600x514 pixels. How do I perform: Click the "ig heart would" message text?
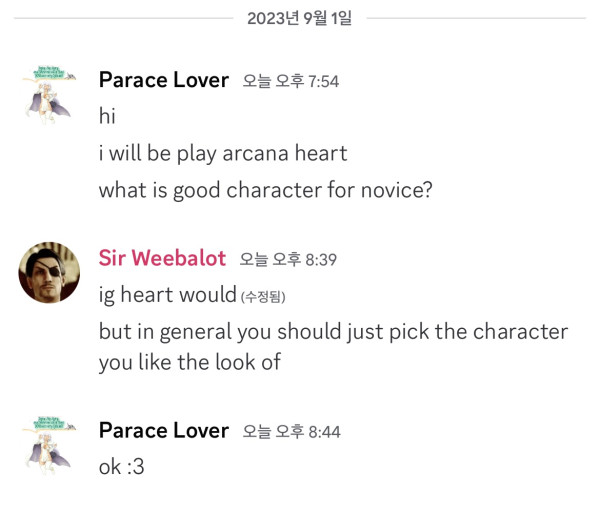click(167, 295)
